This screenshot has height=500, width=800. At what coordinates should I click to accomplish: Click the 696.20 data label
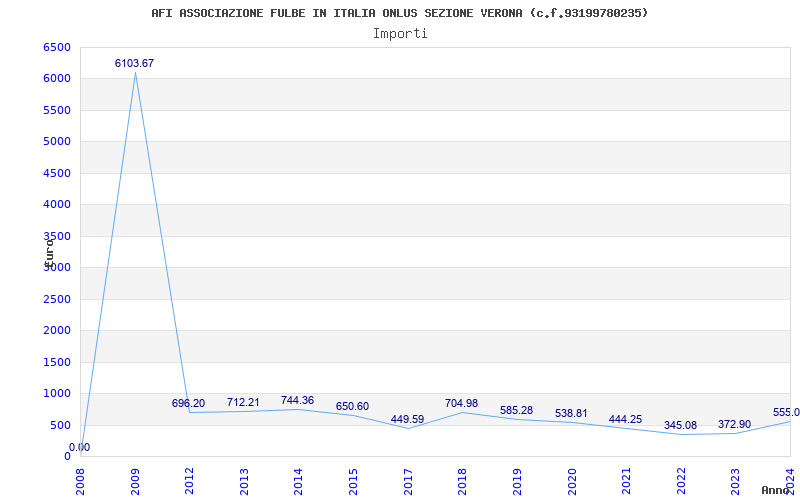click(188, 403)
